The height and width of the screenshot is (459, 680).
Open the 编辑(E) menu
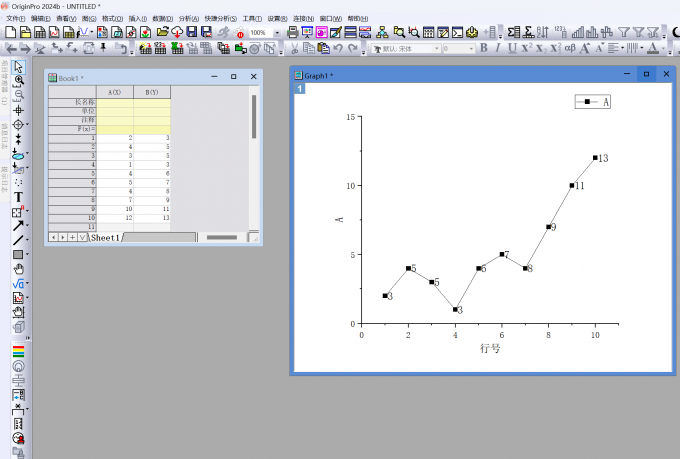41,18
